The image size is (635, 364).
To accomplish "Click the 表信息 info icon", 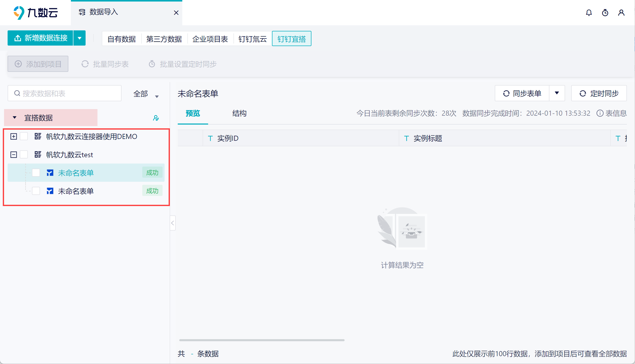I will 600,113.
